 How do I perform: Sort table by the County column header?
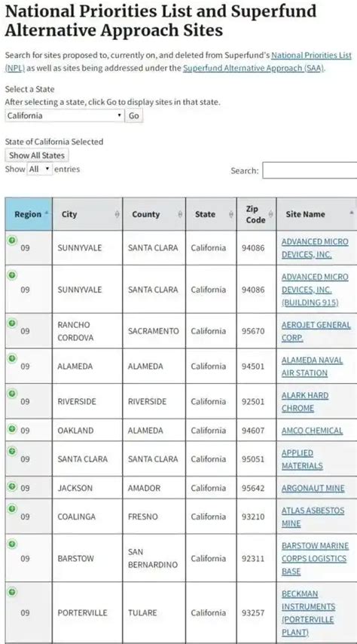click(154, 214)
